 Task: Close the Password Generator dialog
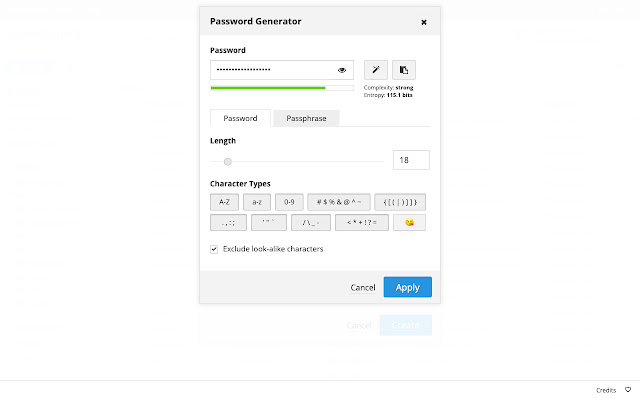coord(424,21)
